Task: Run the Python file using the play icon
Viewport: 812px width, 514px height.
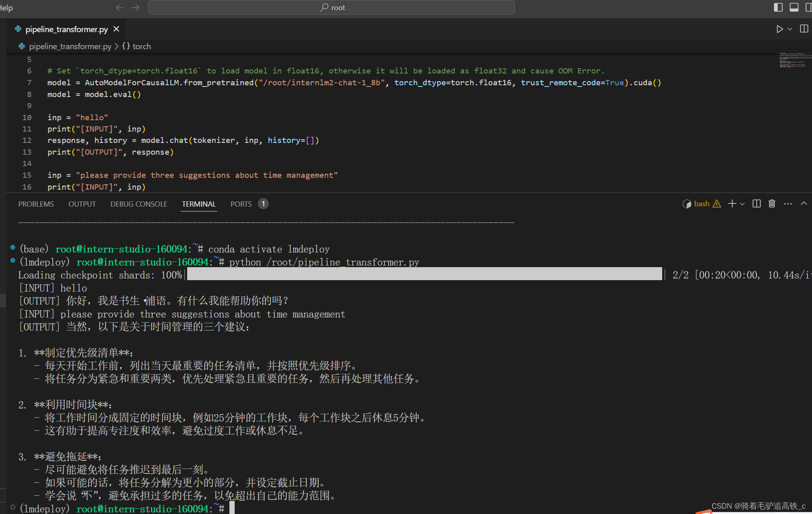Action: [x=780, y=29]
